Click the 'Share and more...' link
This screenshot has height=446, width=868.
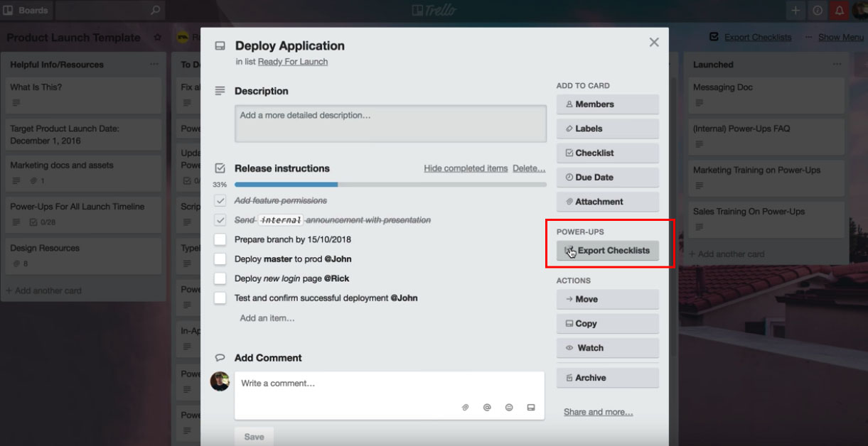click(x=599, y=412)
